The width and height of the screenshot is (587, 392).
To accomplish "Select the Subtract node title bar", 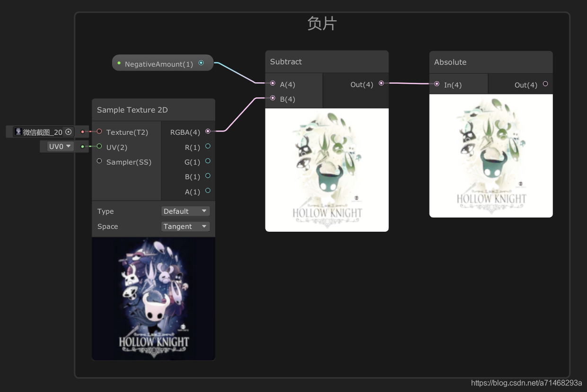I will pos(327,61).
